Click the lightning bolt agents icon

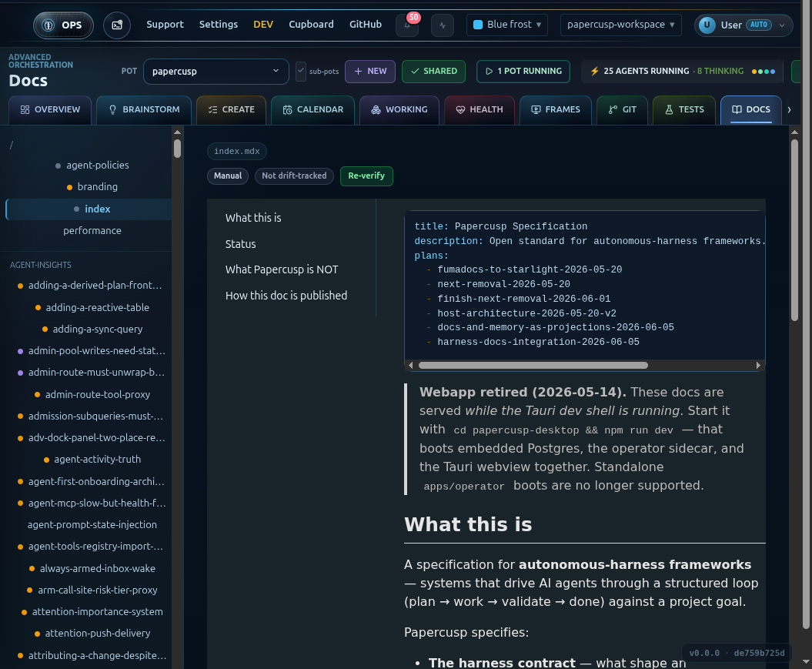(595, 72)
